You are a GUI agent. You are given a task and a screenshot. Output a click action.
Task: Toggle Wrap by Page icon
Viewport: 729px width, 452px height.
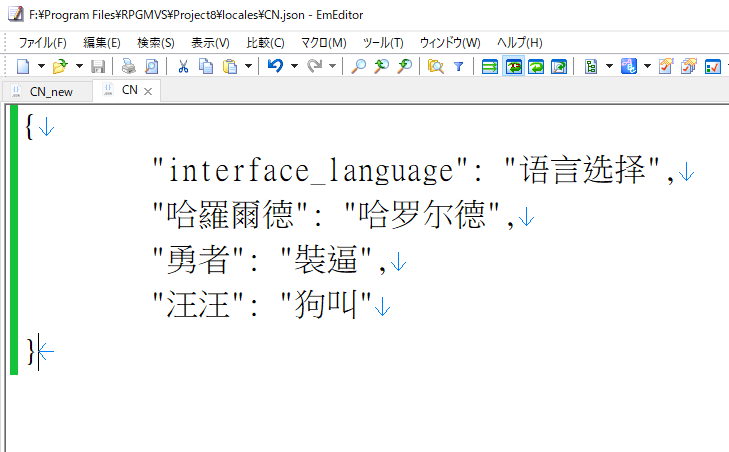[x=559, y=66]
